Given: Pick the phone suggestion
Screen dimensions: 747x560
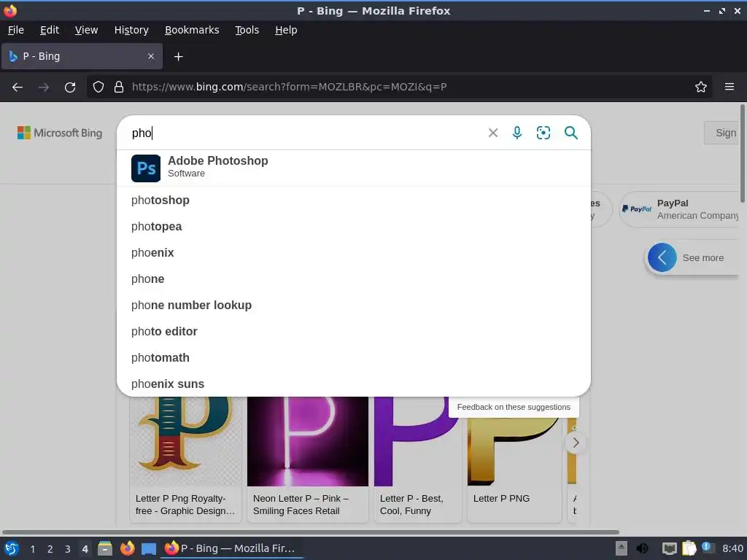Looking at the screenshot, I should pos(354,279).
